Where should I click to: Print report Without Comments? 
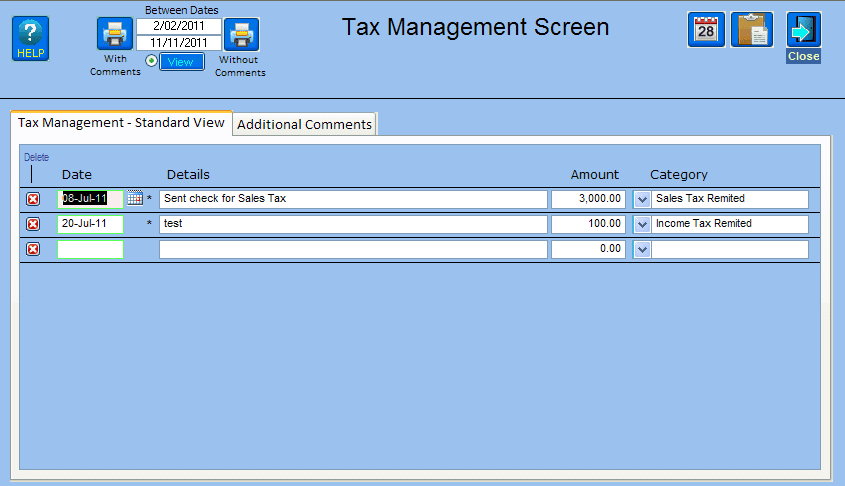pos(241,34)
